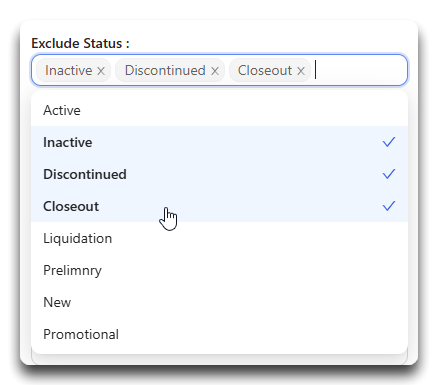Viewport: 438px width, 385px height.
Task: Click the checkmark icon next to Discontinued
Action: tap(389, 174)
